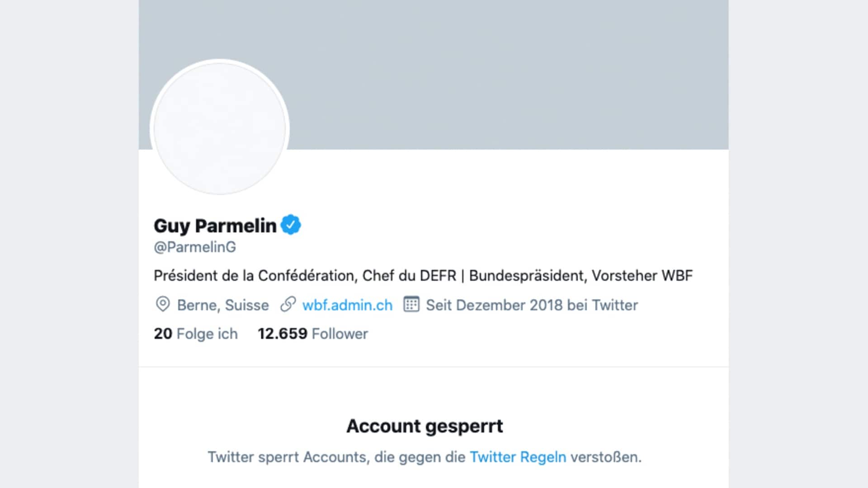Click the profile bio description text

(x=423, y=276)
